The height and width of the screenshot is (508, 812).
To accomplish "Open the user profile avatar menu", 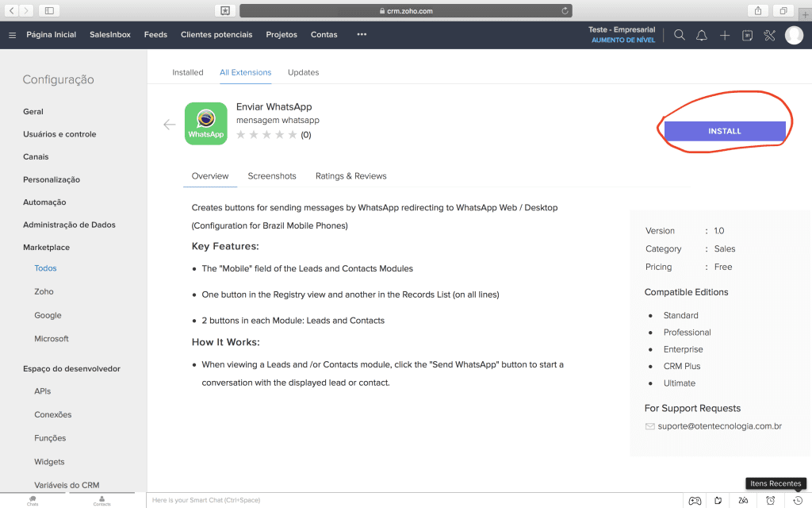I will pyautogui.click(x=794, y=35).
